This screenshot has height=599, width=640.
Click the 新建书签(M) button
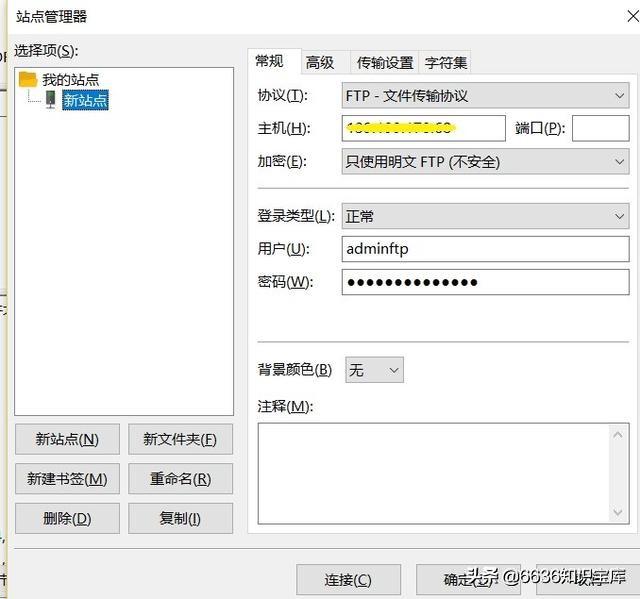point(67,479)
